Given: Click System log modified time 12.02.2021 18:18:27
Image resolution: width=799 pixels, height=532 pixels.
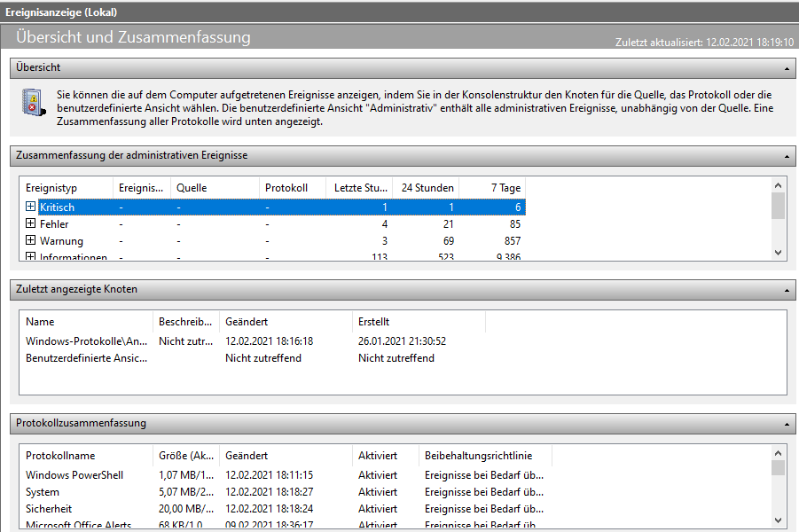Looking at the screenshot, I should point(269,492).
